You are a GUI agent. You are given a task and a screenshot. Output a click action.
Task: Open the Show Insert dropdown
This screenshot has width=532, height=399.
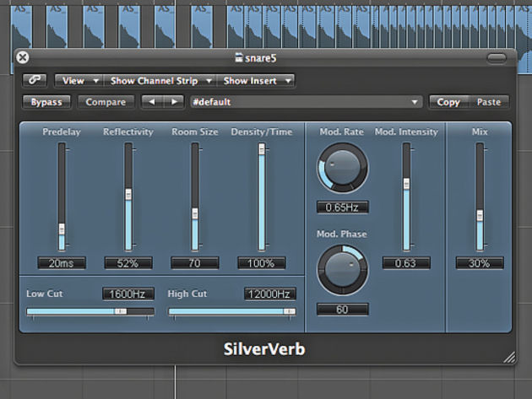(x=255, y=81)
